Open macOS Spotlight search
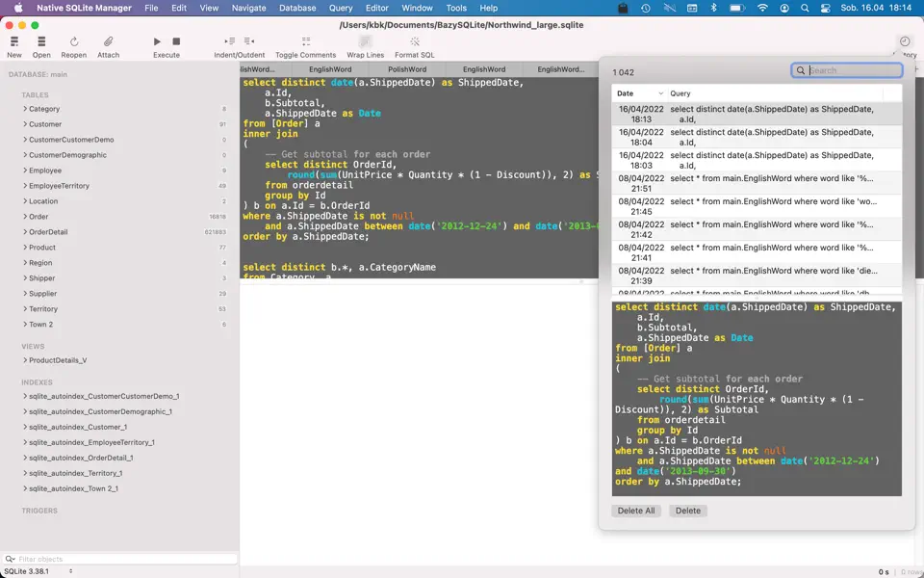The width and height of the screenshot is (924, 578). pos(805,8)
